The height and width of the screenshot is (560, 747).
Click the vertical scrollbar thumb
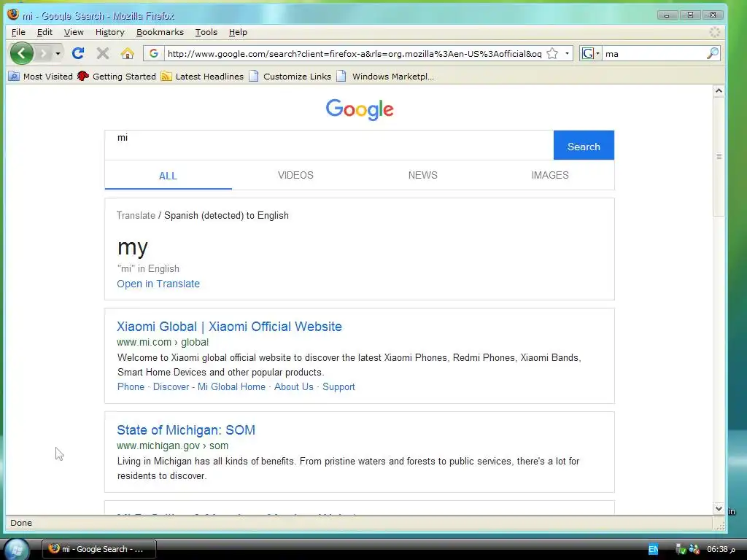tap(719, 157)
